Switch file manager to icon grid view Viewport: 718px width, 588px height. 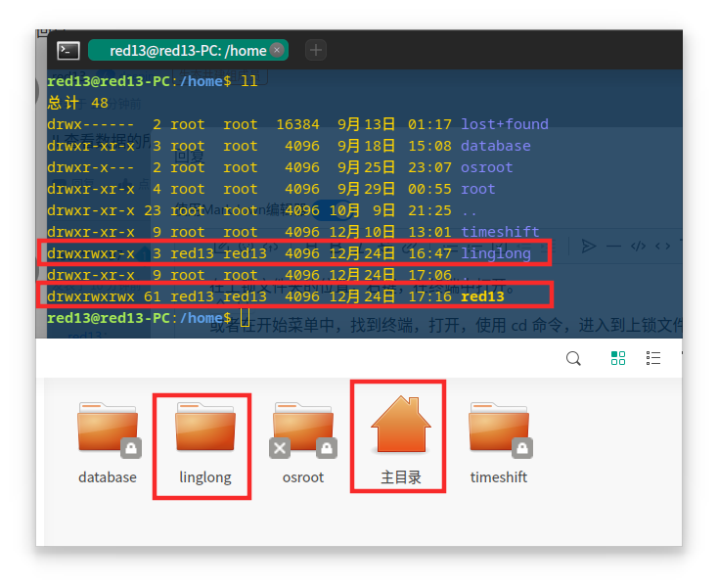[x=618, y=358]
